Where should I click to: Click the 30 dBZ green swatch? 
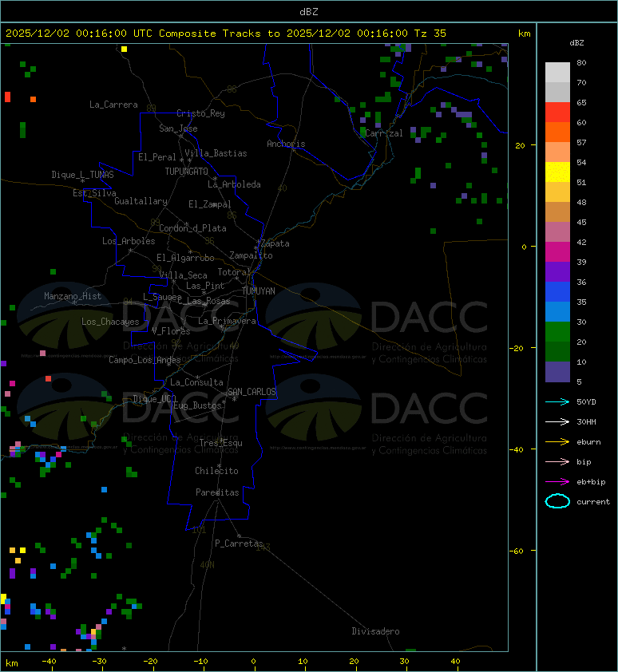557,331
